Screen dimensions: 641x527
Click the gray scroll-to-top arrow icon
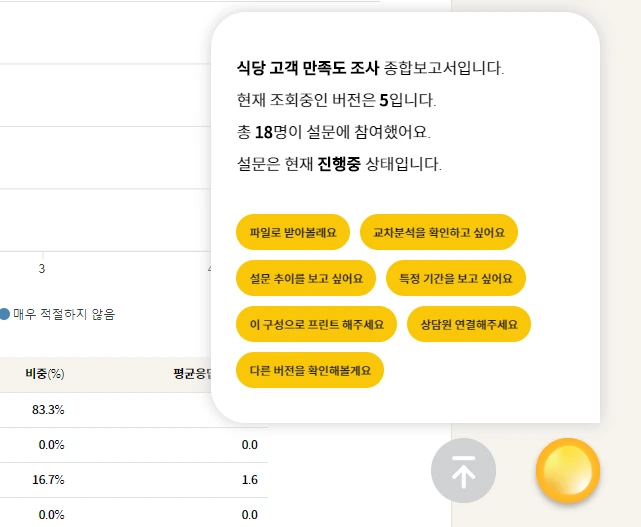pyautogui.click(x=463, y=471)
